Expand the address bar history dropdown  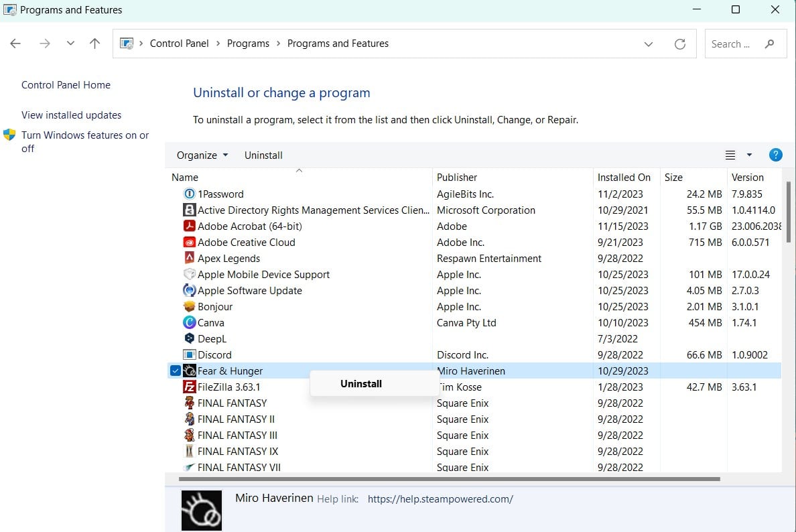point(649,44)
